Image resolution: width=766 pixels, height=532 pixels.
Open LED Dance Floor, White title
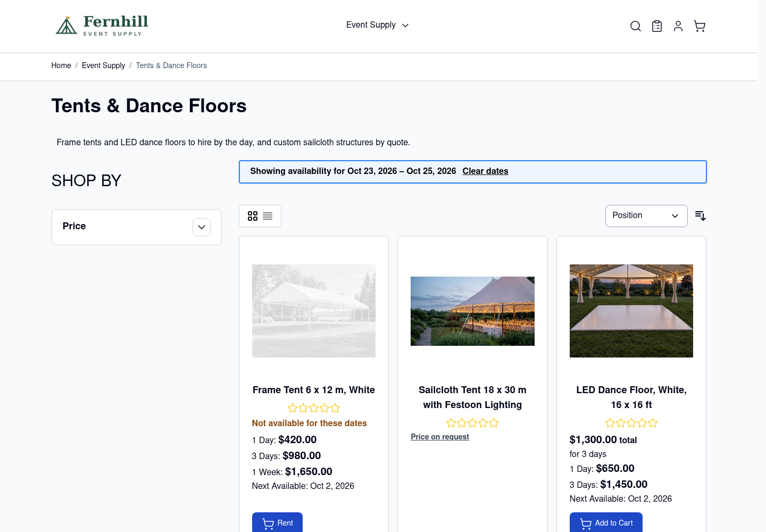tap(631, 397)
